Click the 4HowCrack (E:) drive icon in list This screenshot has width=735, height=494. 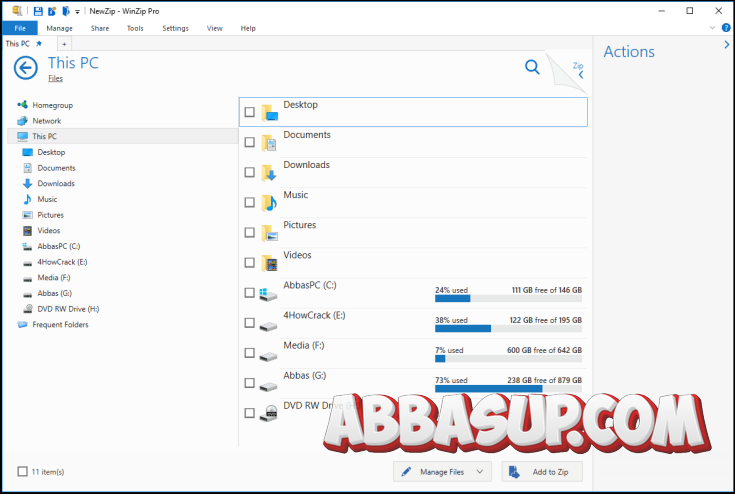[x=268, y=326]
